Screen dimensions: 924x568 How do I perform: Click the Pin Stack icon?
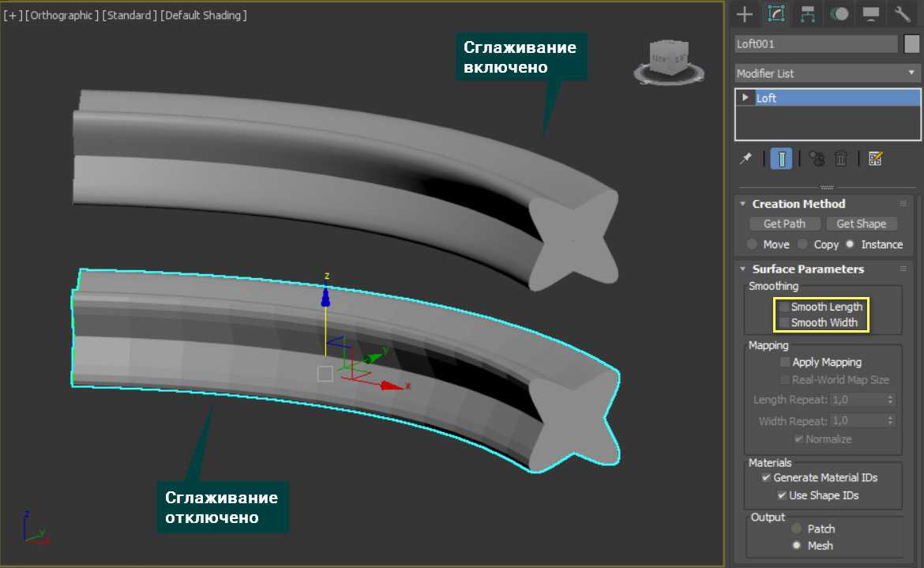pos(746,159)
